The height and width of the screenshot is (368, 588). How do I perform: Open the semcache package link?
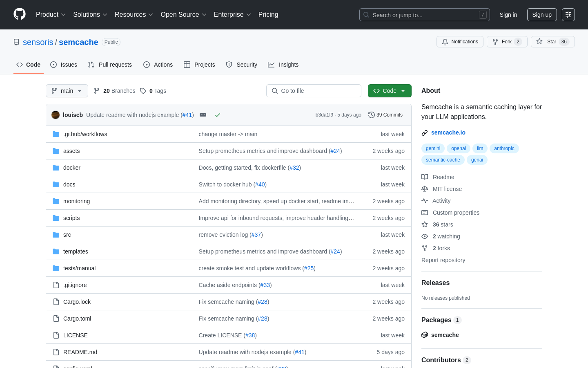[445, 335]
